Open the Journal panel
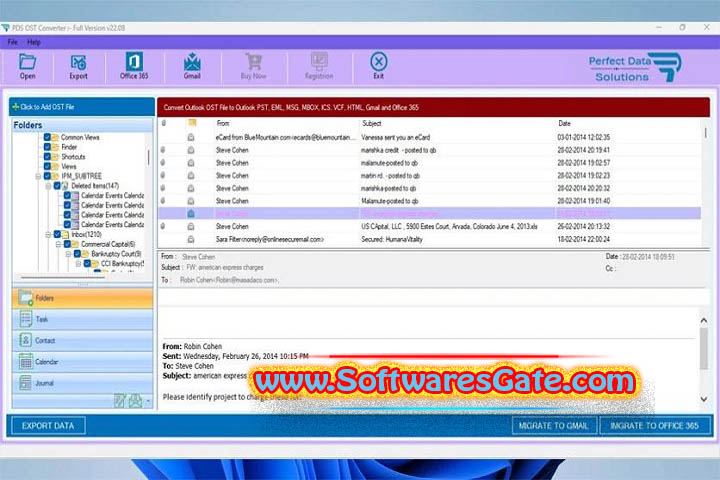This screenshot has height=480, width=720. (x=83, y=383)
